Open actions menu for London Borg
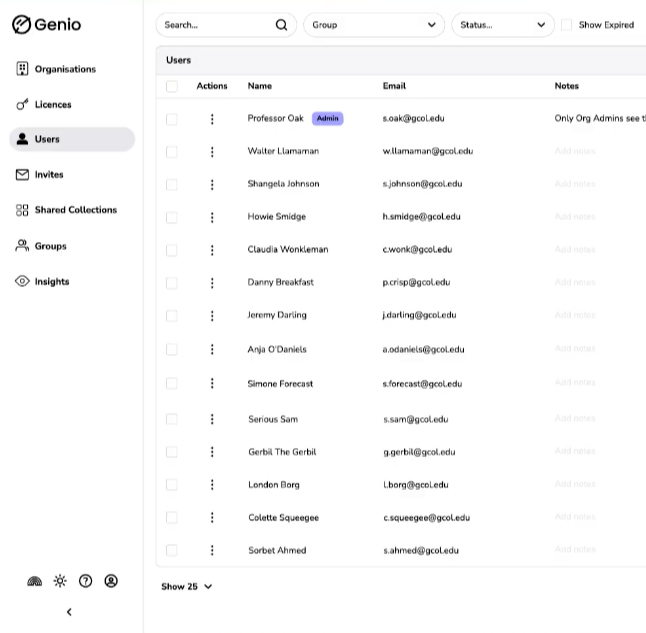This screenshot has height=633, width=646. click(212, 485)
